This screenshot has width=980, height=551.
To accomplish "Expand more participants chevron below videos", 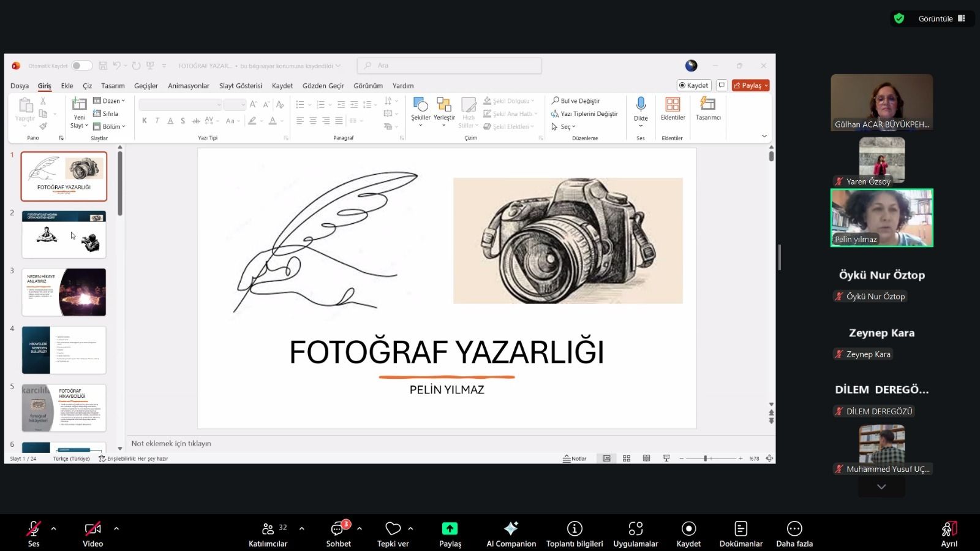I will point(881,487).
